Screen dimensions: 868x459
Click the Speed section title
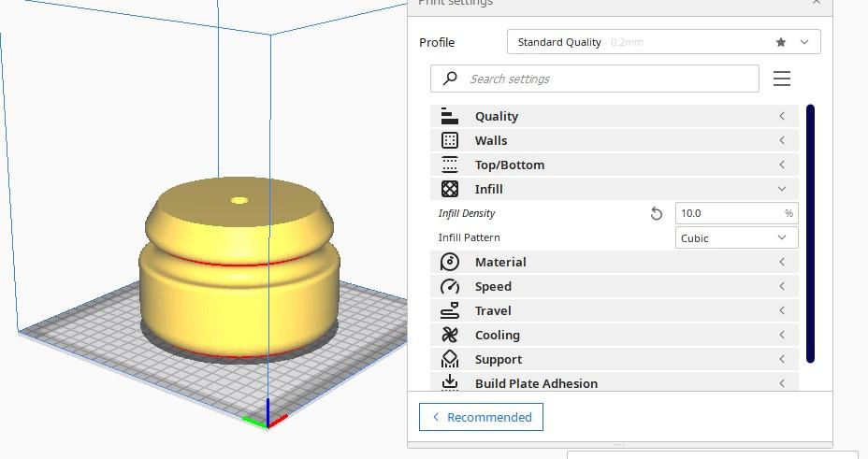[493, 286]
